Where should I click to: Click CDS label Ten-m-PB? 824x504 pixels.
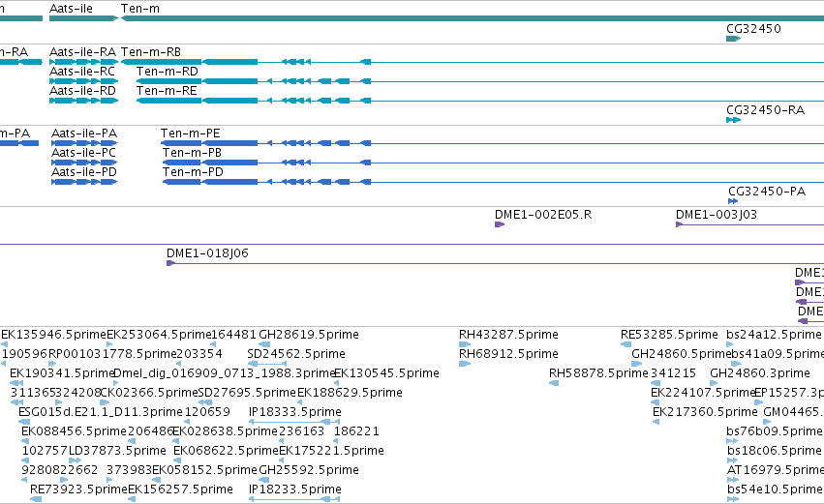coord(192,153)
